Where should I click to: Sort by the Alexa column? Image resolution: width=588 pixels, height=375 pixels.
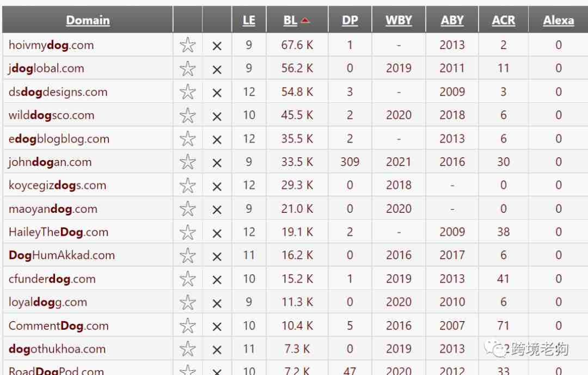(559, 20)
